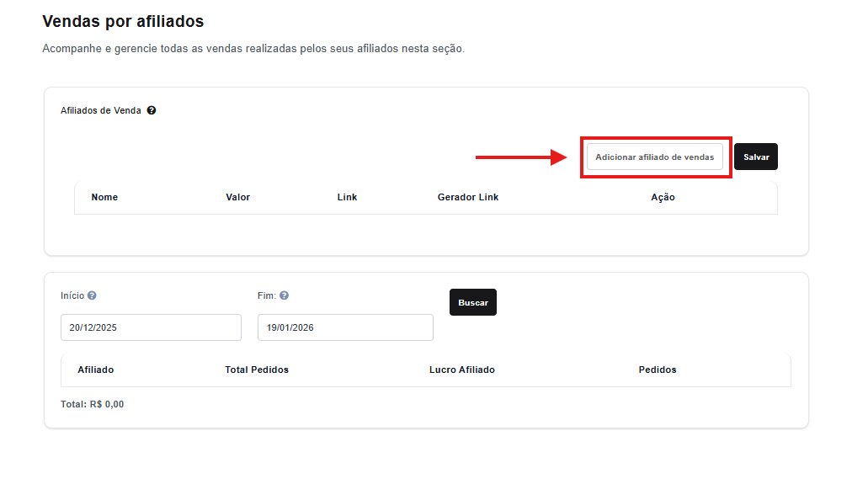This screenshot has height=484, width=868.
Task: Click the Vendas por afiliados page heading
Action: [123, 21]
